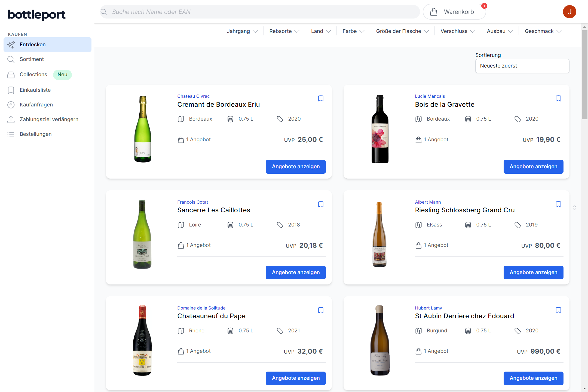The height and width of the screenshot is (392, 588).
Task: Click the search magnifier icon
Action: pyautogui.click(x=104, y=12)
